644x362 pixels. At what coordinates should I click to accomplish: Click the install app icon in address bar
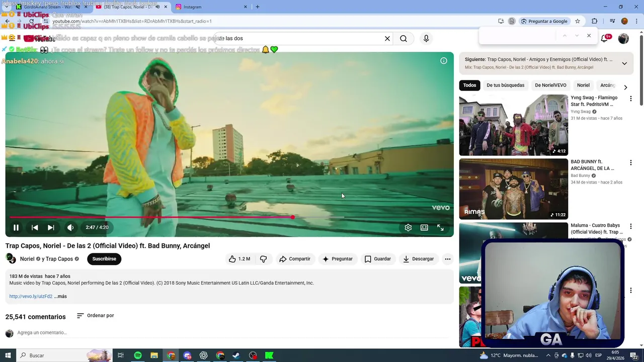point(501,21)
